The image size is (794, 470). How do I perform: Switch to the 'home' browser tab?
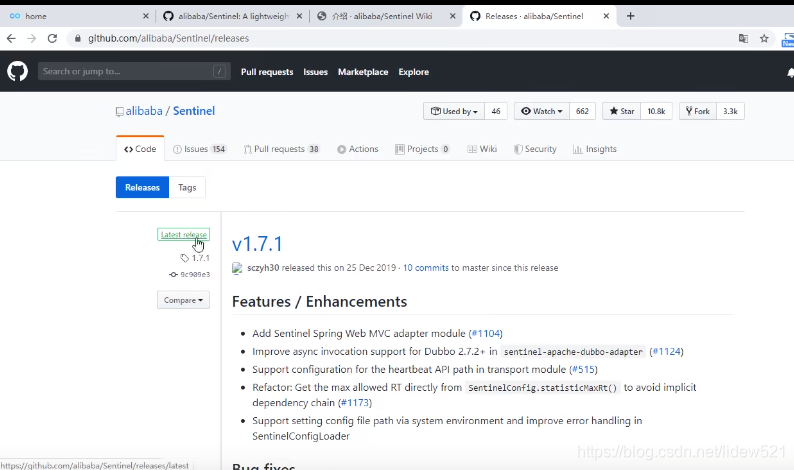pyautogui.click(x=76, y=16)
